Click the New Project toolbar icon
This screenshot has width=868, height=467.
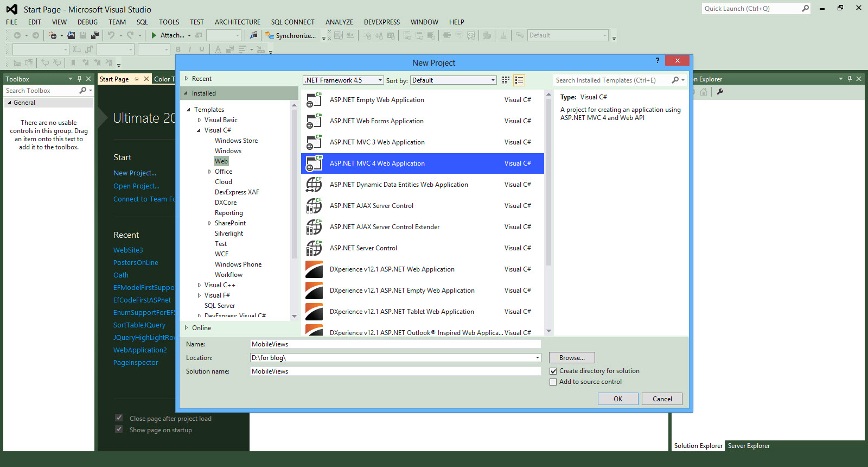click(53, 35)
